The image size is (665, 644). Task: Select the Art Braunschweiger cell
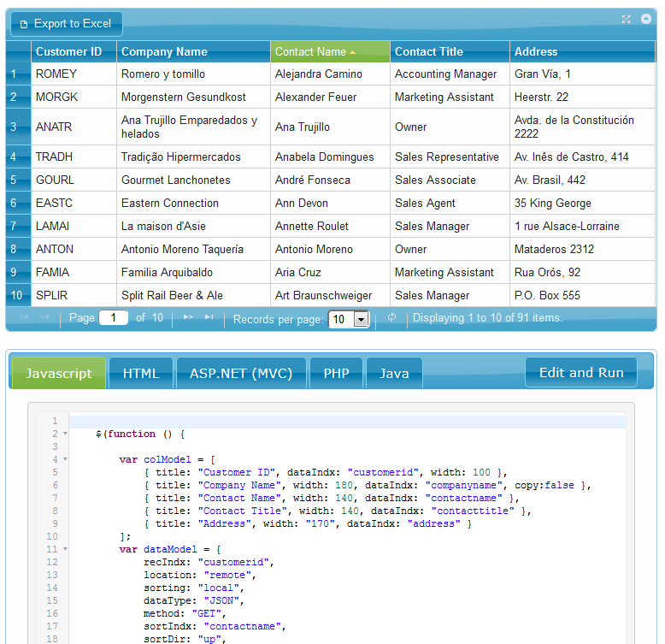330,295
